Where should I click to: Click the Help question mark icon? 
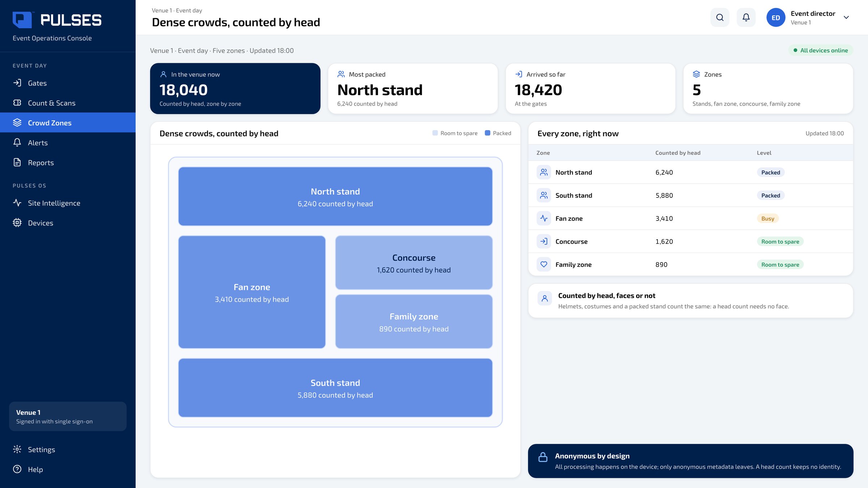coord(17,469)
